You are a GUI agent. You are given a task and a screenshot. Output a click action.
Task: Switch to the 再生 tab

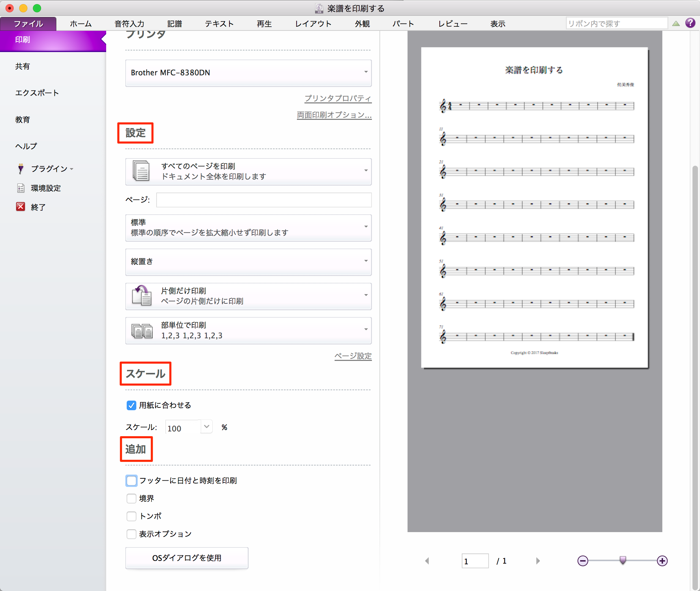[x=264, y=24]
